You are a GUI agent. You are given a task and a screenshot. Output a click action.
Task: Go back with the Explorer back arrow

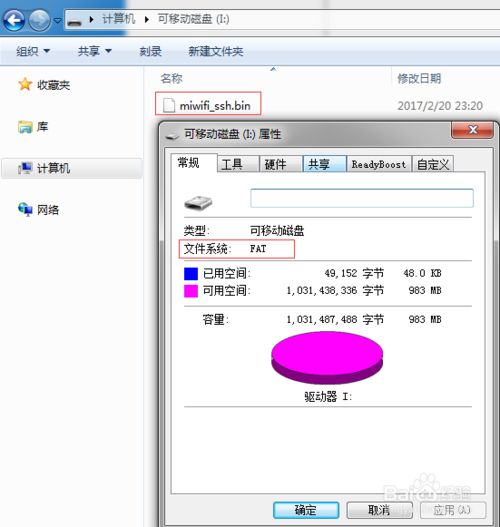14,21
